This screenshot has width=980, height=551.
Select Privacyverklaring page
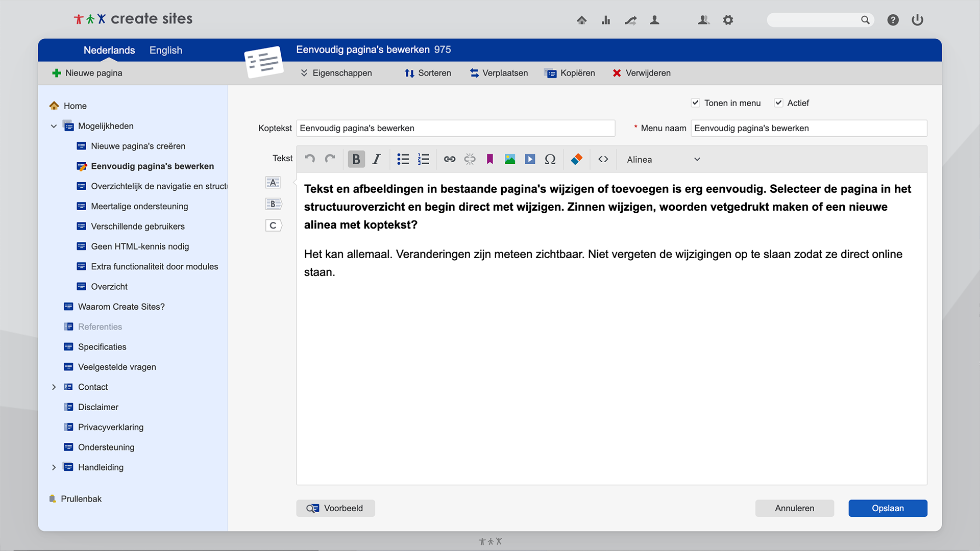tap(104, 427)
